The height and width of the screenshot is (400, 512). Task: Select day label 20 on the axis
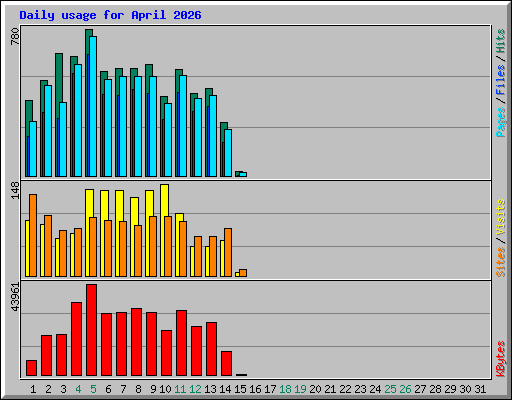coord(315,389)
